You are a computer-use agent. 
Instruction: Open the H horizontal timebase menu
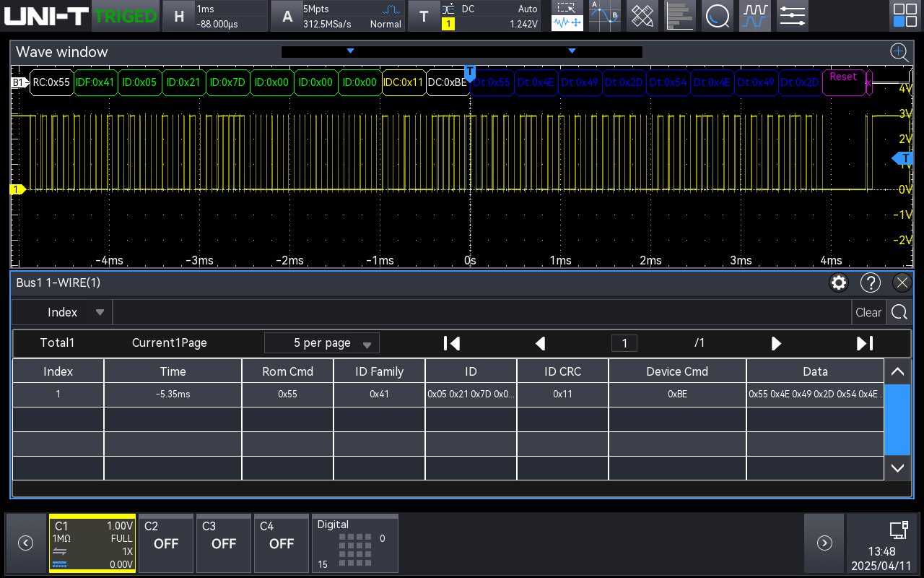pos(214,16)
